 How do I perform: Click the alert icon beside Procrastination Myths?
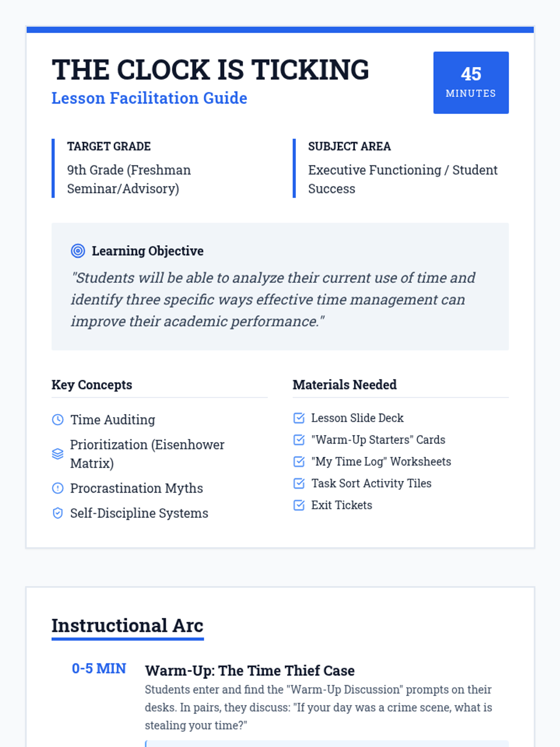(x=57, y=488)
